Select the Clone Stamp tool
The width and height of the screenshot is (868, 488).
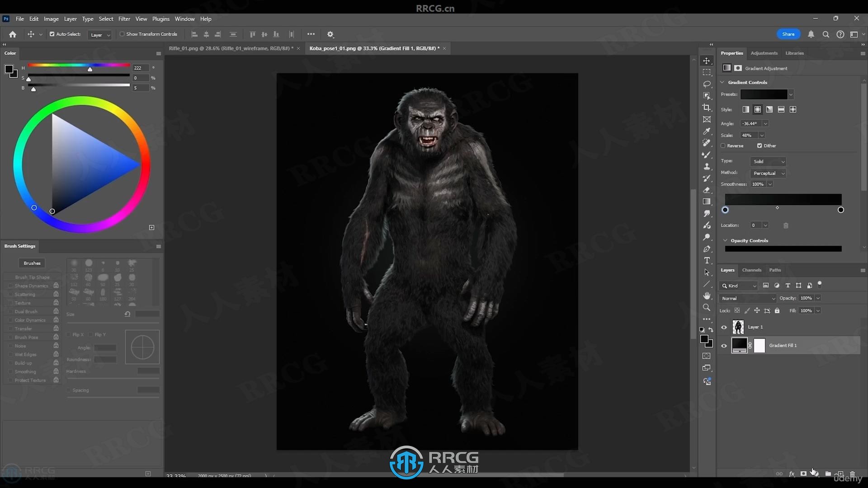point(707,166)
